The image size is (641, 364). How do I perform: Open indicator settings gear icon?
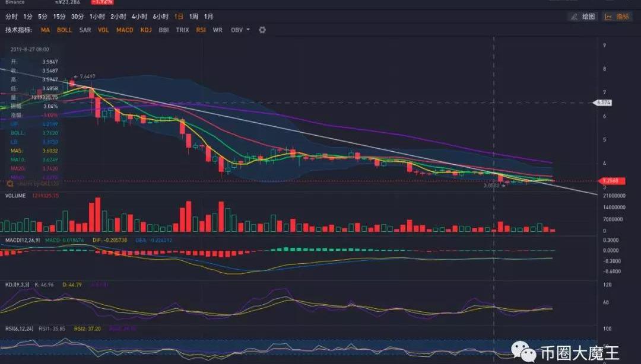coord(262,30)
